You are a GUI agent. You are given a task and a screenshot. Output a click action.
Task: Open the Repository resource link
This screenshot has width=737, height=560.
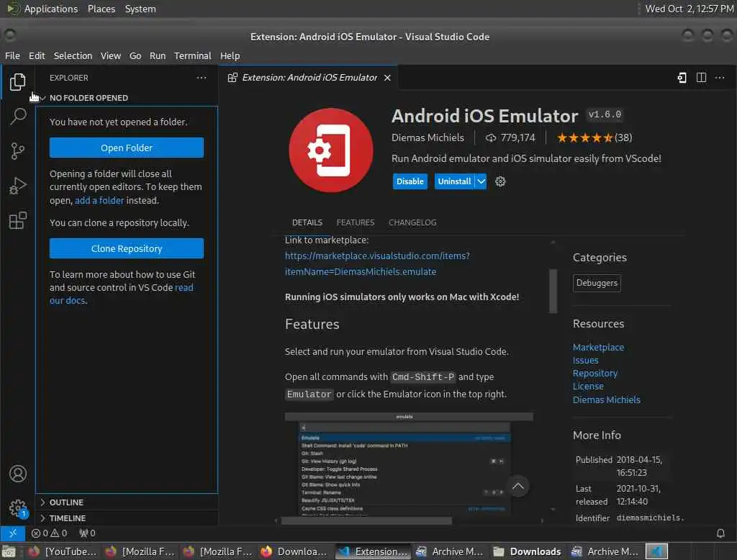pos(594,374)
